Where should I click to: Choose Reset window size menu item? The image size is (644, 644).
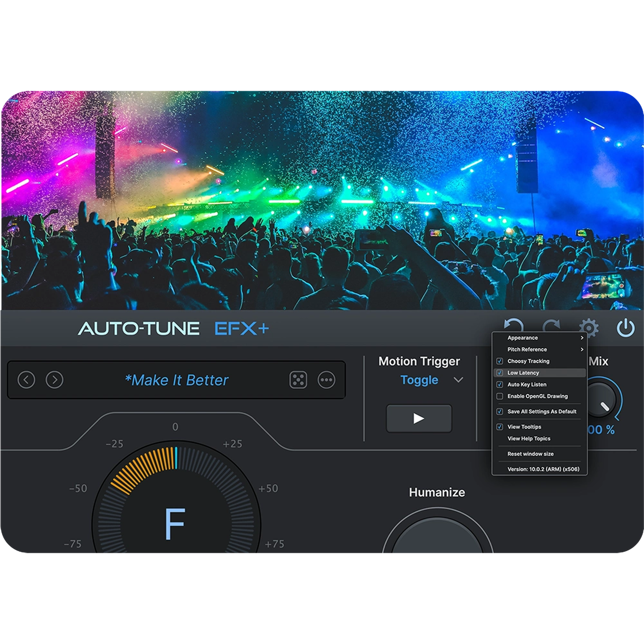coord(530,454)
